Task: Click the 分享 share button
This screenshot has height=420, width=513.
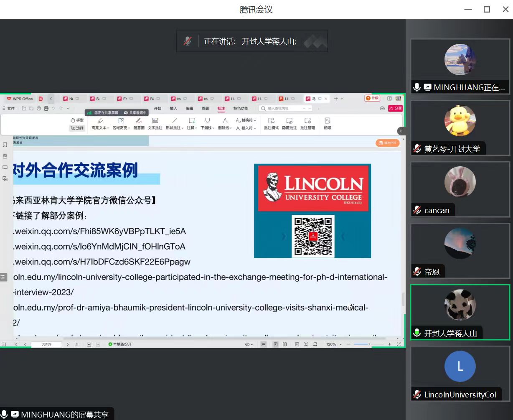Action: point(395,109)
